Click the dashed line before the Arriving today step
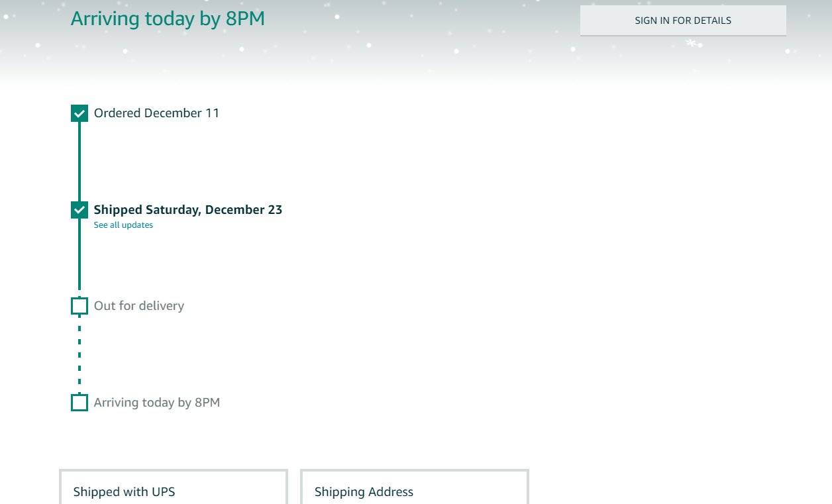The height and width of the screenshot is (504, 832). [x=79, y=354]
